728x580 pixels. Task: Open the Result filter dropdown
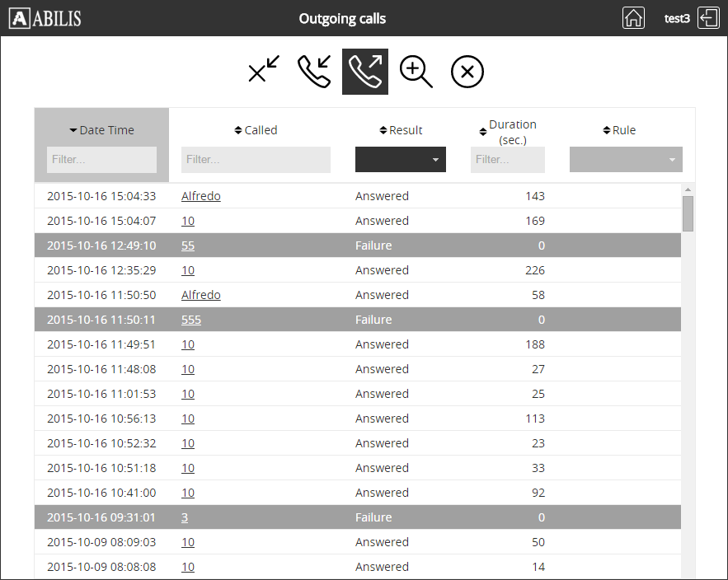[x=400, y=160]
